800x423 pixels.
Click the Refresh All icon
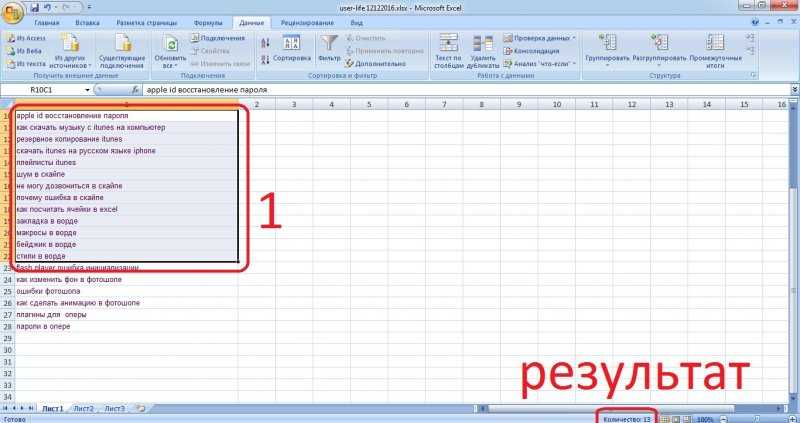click(x=172, y=44)
